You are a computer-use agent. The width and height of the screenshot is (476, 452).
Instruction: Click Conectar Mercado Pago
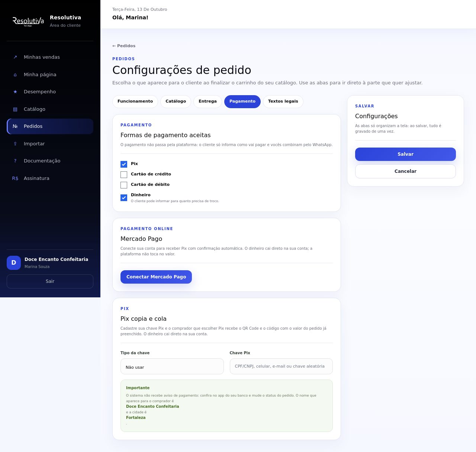click(x=156, y=277)
